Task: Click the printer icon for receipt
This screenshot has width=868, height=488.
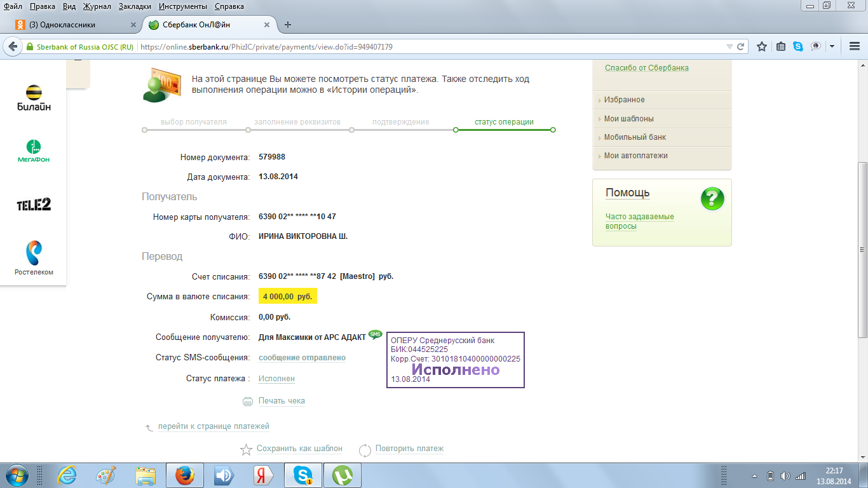Action: pos(248,402)
